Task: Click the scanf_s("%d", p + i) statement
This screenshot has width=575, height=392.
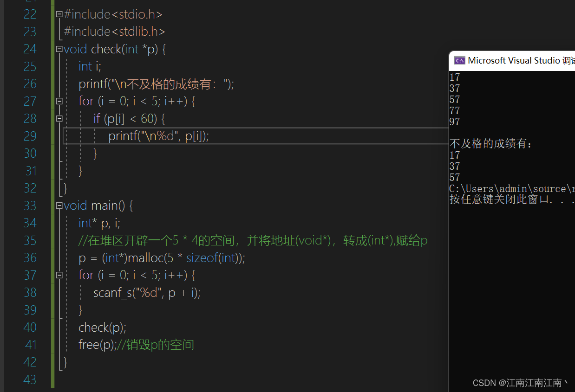Action: click(147, 293)
